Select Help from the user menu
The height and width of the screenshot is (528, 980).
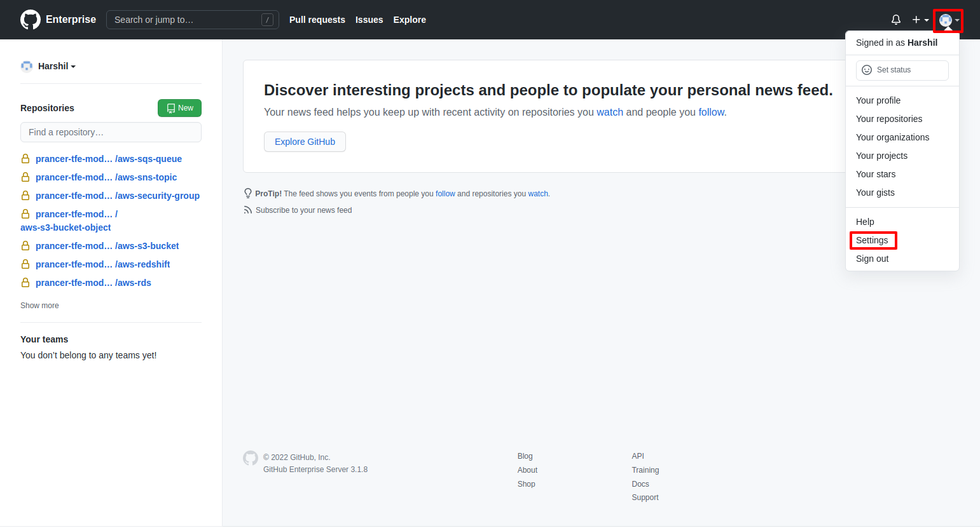[865, 222]
